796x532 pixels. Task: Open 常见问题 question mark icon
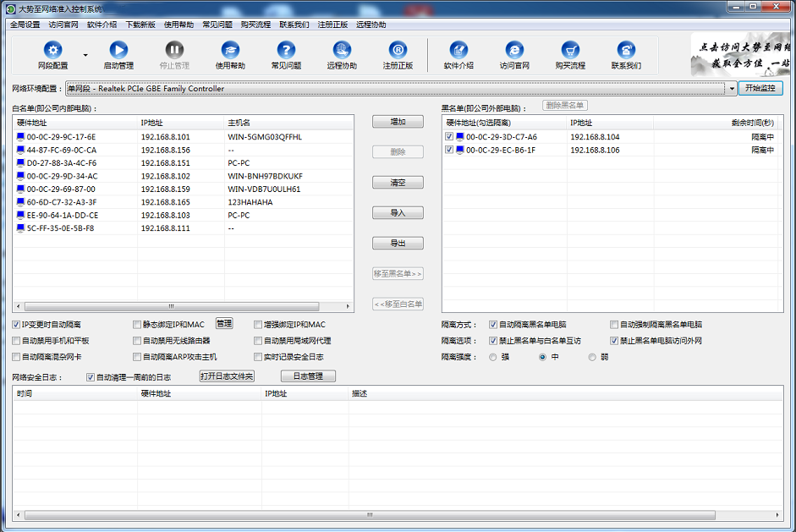click(x=286, y=50)
